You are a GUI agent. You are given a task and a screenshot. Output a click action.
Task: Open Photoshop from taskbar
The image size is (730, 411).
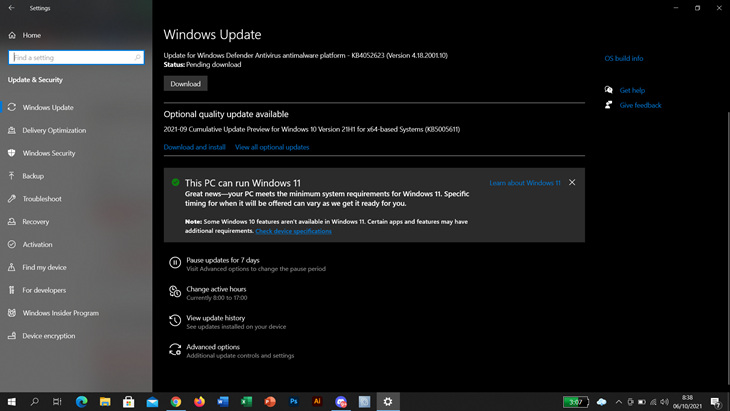pyautogui.click(x=293, y=402)
